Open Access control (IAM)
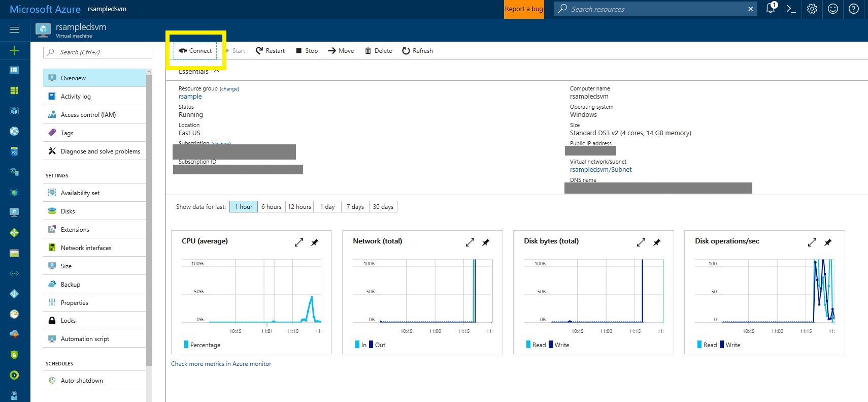Screen dimensions: 868x402 click(x=95, y=114)
